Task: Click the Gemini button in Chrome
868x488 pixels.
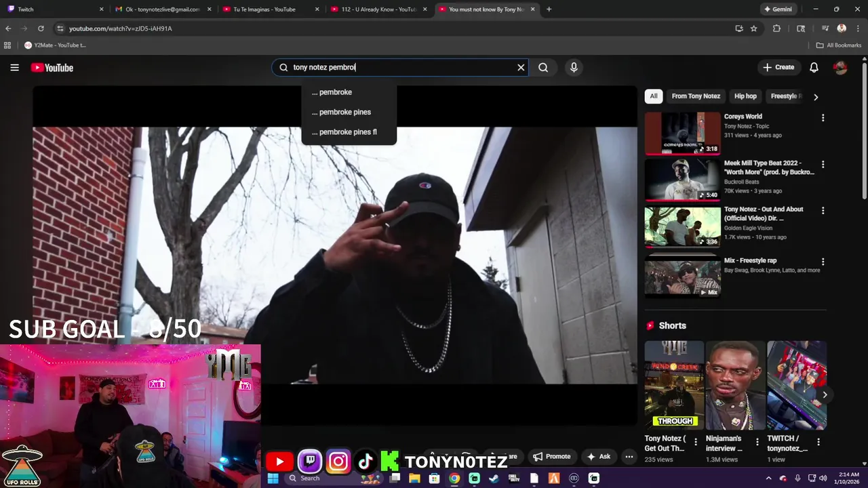Action: click(778, 9)
